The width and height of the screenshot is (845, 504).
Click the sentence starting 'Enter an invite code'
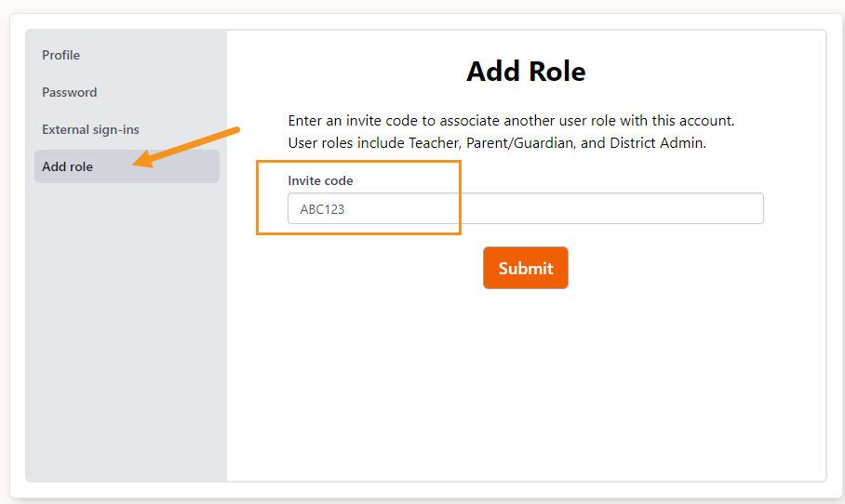(511, 120)
